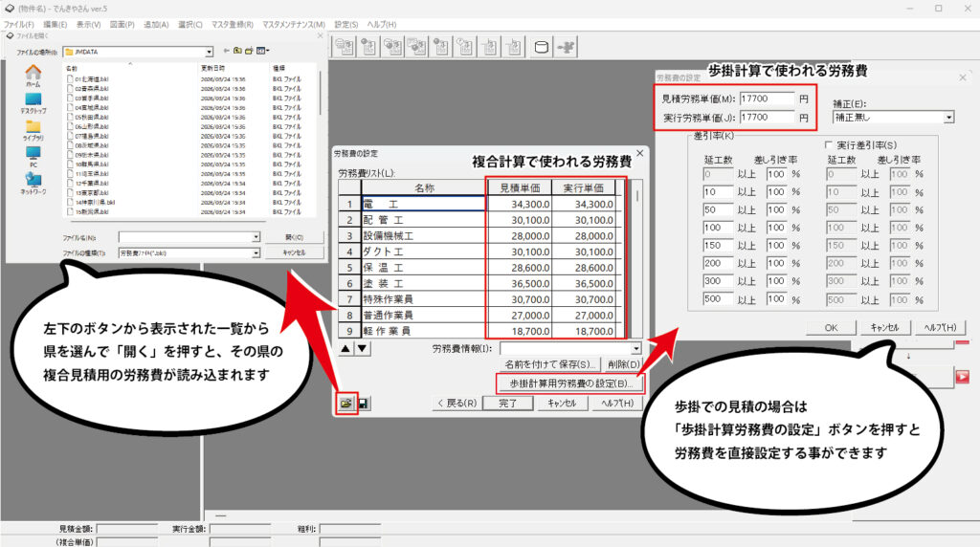
Task: Click 完了 button in labor list dialog
Action: (508, 404)
